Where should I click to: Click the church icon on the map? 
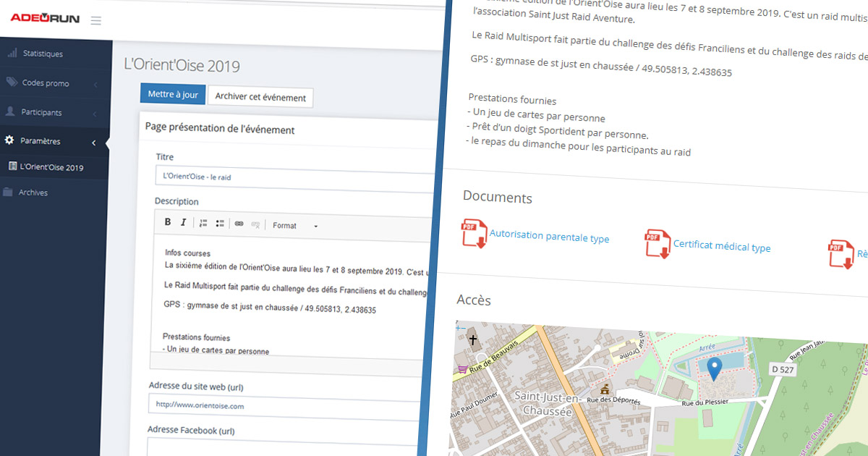click(x=473, y=339)
